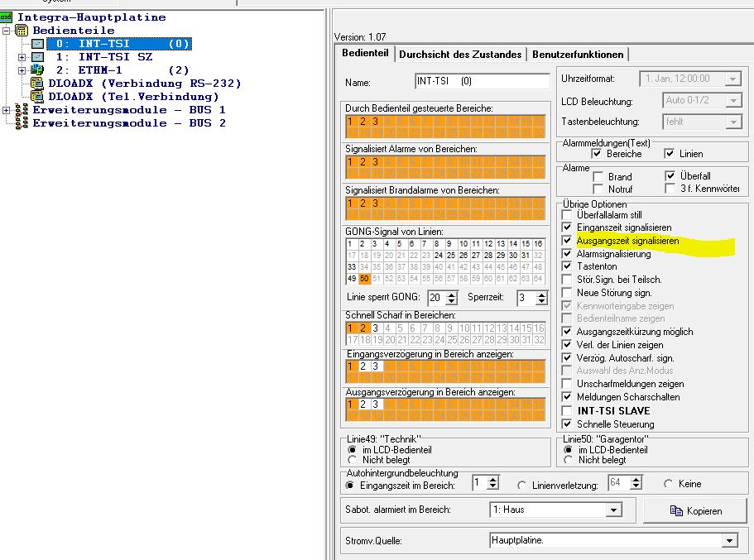This screenshot has width=754, height=560.
Task: Enable the Überfallalarm still checkbox
Action: point(566,214)
